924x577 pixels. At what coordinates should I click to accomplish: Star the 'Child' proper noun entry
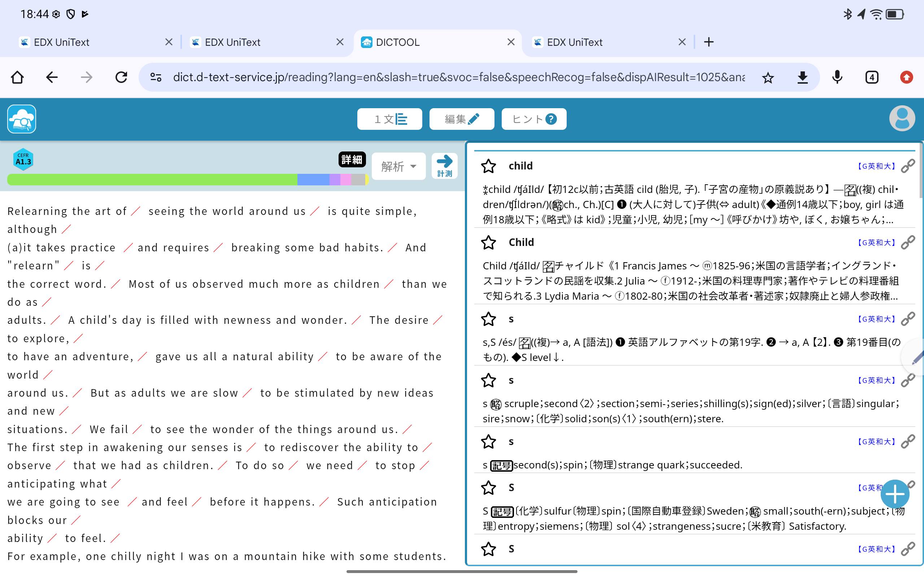point(488,242)
